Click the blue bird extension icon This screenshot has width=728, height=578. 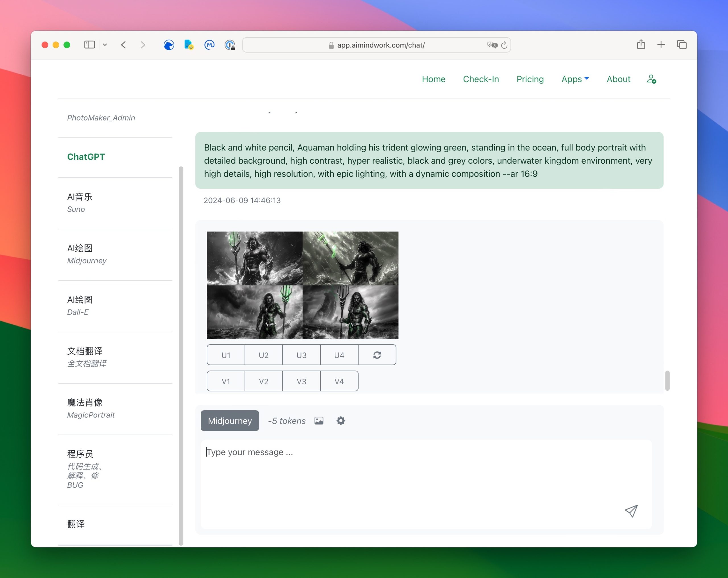click(x=169, y=45)
